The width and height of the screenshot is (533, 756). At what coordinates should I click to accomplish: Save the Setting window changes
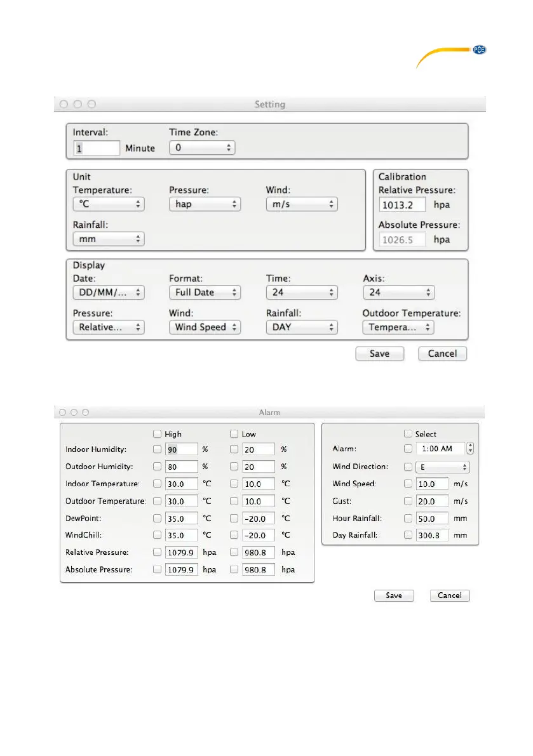coord(380,354)
